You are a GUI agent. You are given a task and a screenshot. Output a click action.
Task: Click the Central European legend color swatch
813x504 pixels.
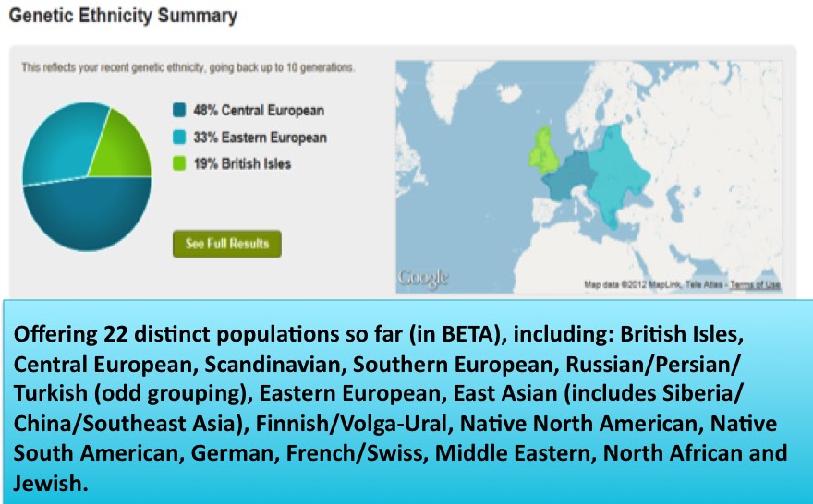pos(179,111)
